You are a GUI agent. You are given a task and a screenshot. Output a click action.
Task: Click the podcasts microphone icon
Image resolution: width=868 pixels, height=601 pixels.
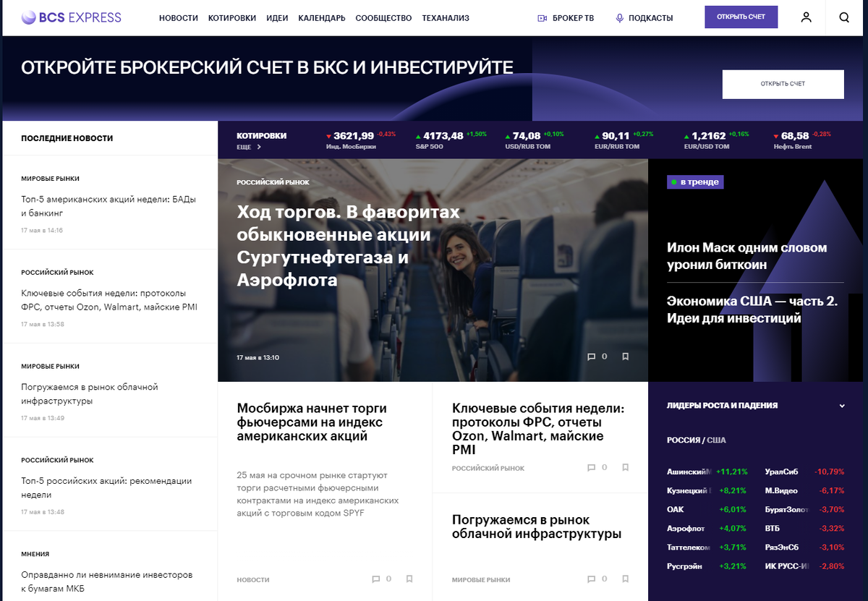(619, 18)
